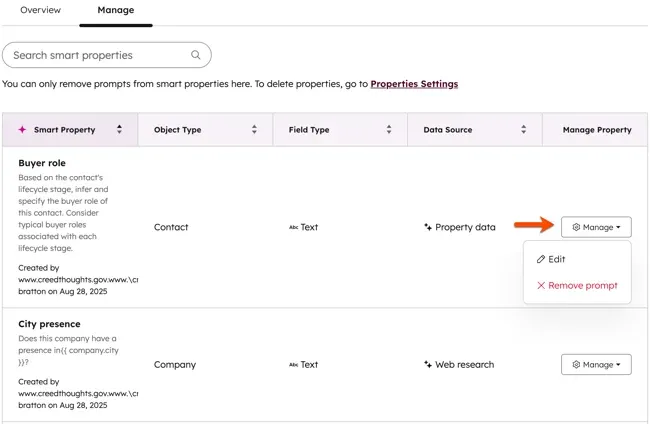Sort by Smart Property column arrows
This screenshot has width=650, height=424.
click(x=120, y=130)
